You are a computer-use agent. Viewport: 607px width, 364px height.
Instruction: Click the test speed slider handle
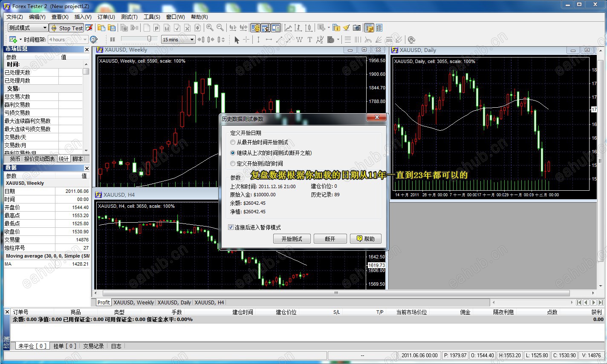coord(149,39)
